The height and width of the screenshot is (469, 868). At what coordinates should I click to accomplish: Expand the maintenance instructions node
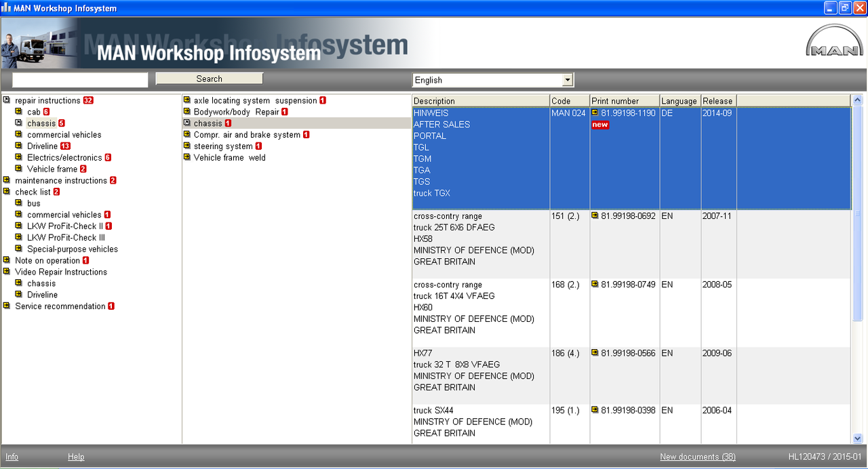point(6,180)
